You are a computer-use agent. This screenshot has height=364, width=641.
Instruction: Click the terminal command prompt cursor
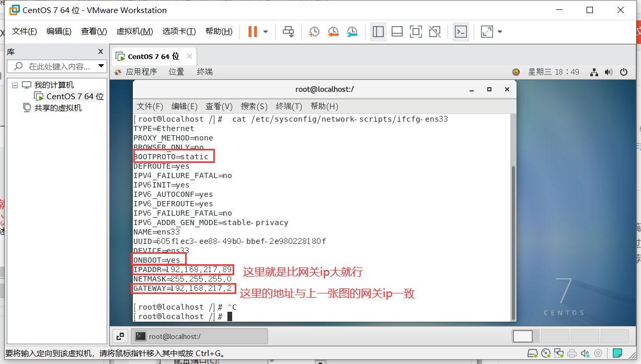pos(230,316)
